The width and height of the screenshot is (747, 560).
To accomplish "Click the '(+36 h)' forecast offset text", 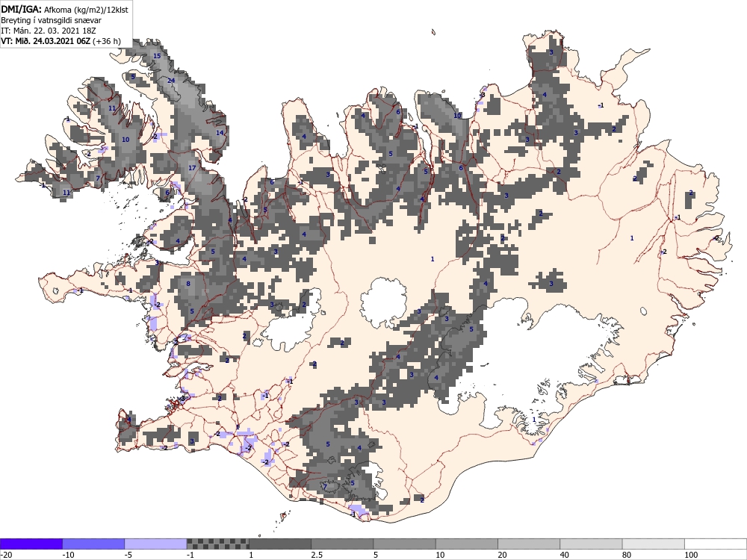I will 107,41.
